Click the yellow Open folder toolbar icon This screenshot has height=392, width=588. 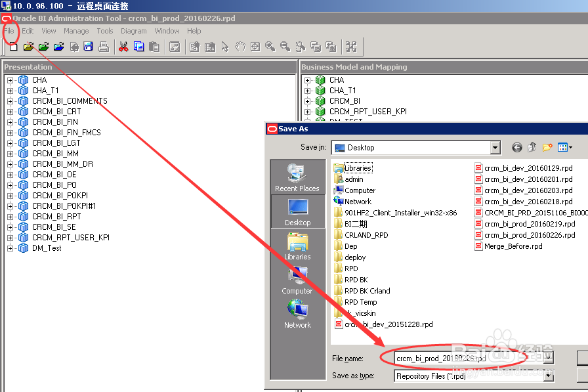(x=28, y=47)
